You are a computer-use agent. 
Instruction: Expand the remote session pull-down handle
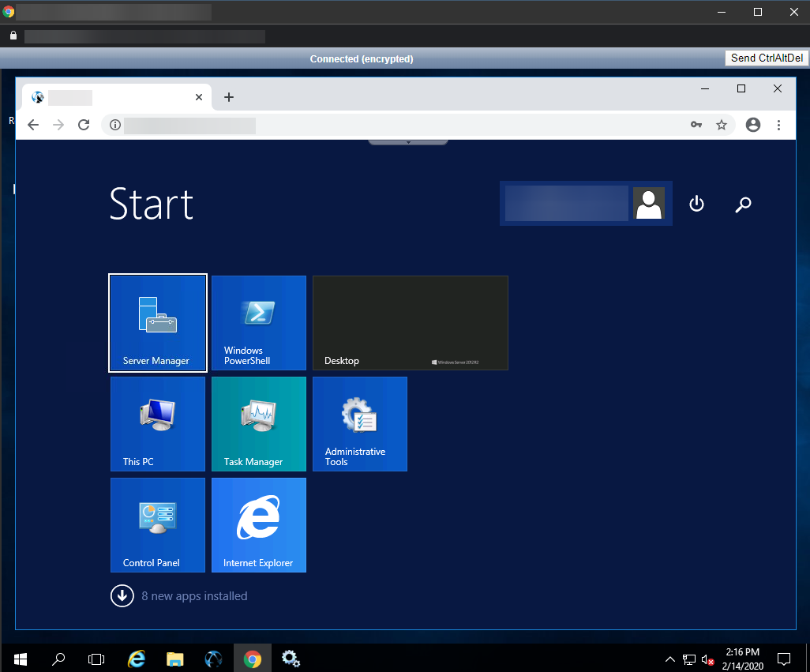[x=407, y=142]
